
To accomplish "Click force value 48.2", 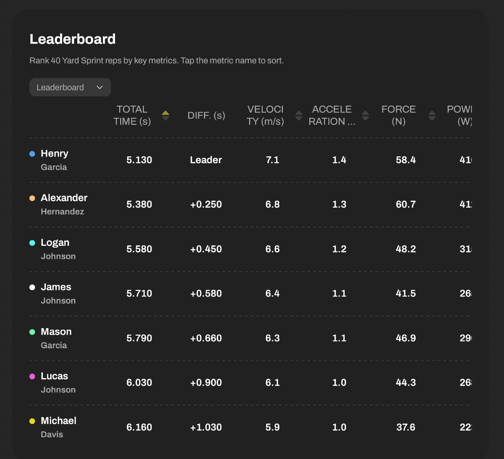I will coord(406,249).
